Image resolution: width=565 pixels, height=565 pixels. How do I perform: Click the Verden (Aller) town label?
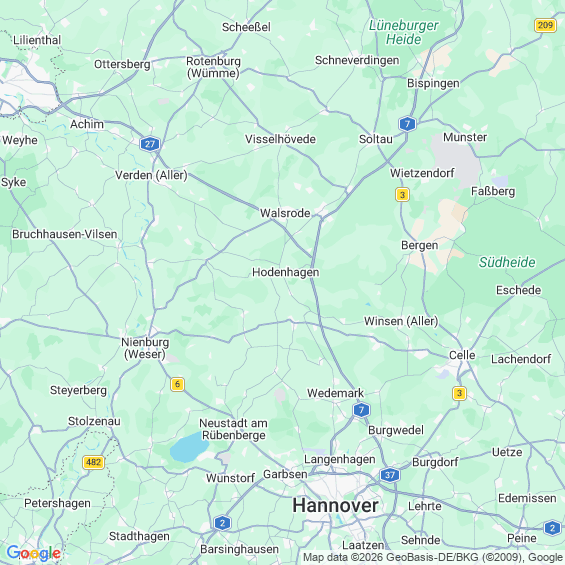click(151, 175)
